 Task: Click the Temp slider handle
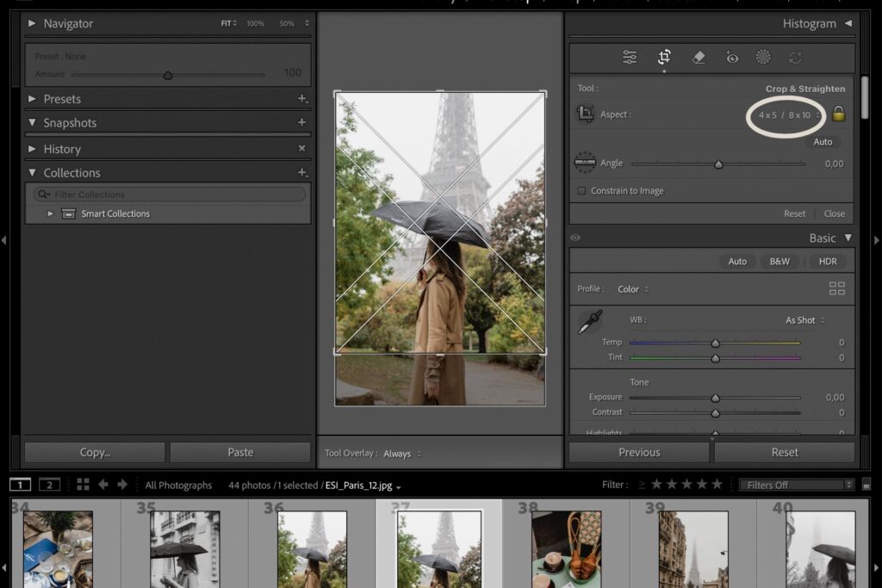tap(715, 343)
